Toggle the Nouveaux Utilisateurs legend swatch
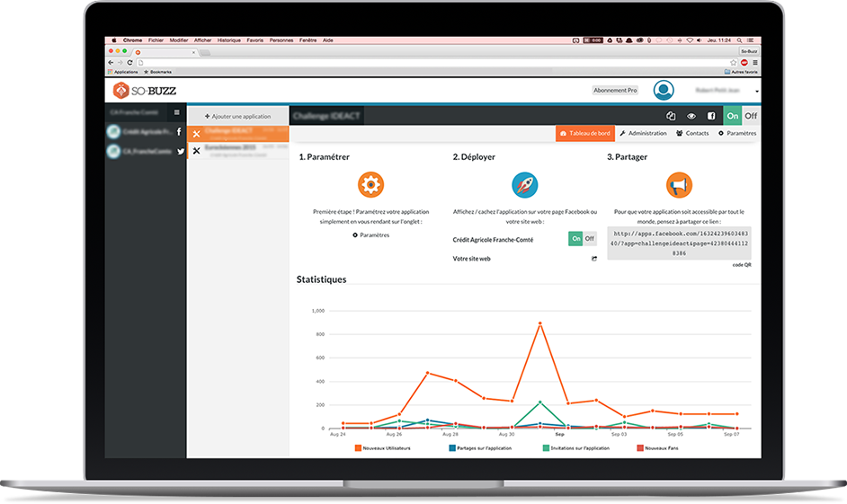Viewport: 847px width, 504px height. [358, 448]
